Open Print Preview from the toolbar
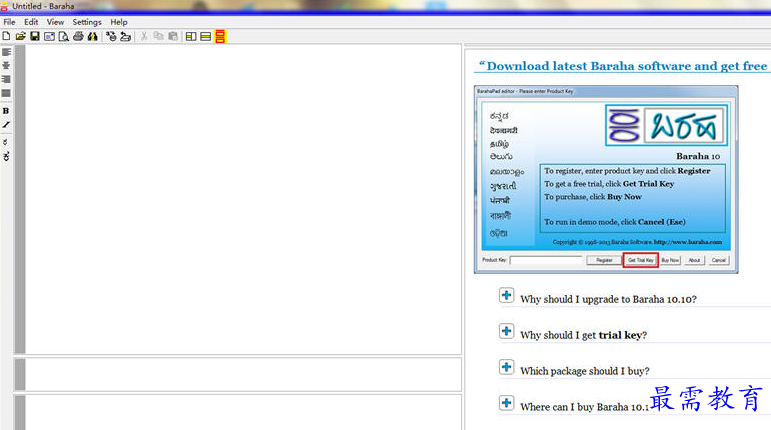This screenshot has height=430, width=771. tap(63, 36)
